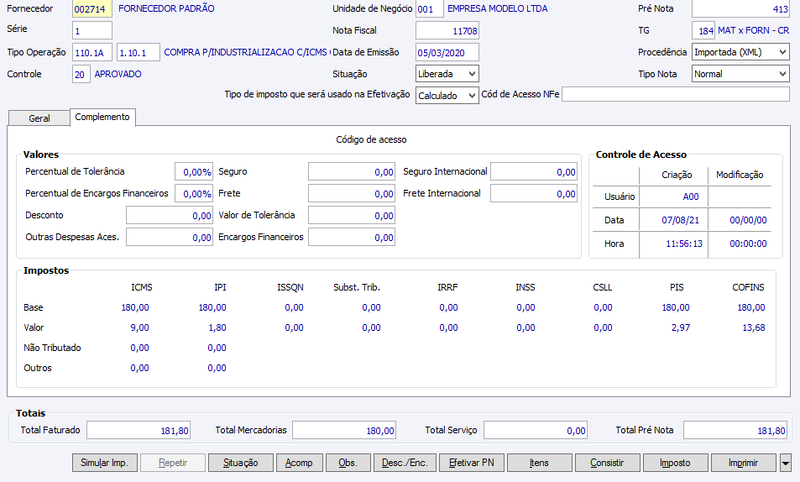The image size is (800, 482).
Task: Click the Consistir button
Action: (607, 463)
